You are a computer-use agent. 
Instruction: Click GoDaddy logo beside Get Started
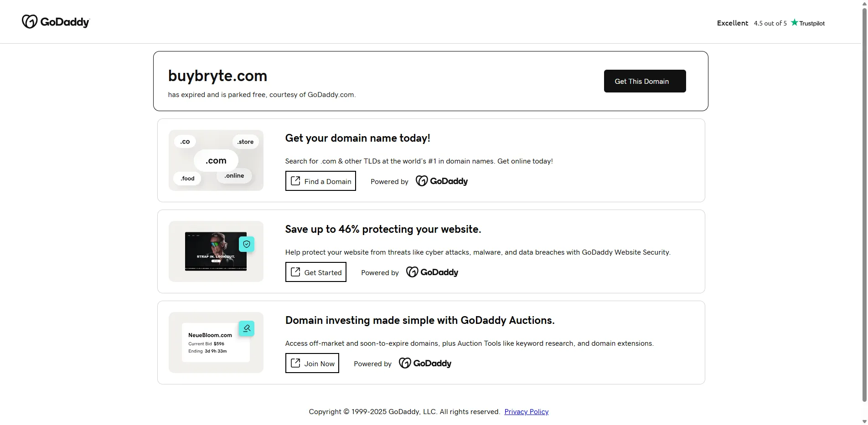[432, 272]
